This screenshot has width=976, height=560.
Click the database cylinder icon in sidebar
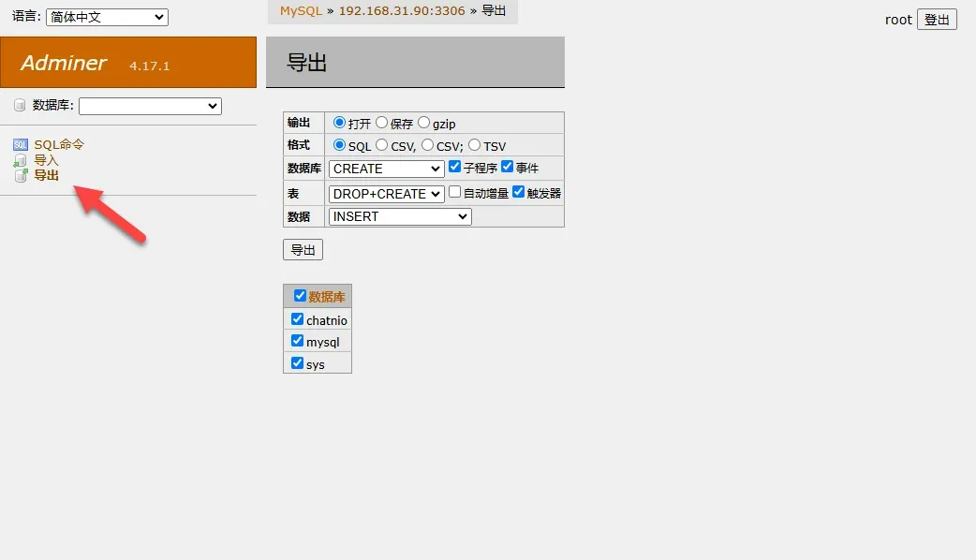[x=20, y=106]
